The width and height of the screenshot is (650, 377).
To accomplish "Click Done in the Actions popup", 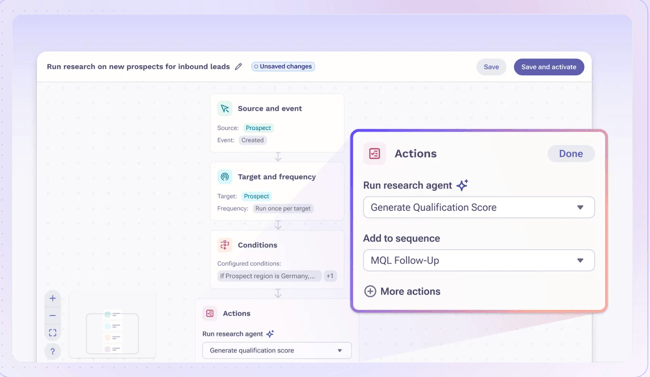I will click(x=571, y=154).
